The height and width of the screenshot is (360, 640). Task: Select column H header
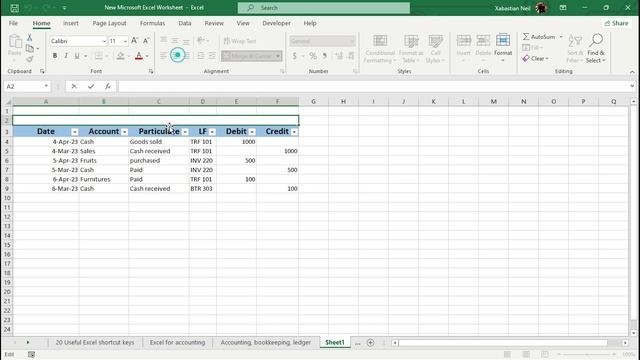click(343, 102)
